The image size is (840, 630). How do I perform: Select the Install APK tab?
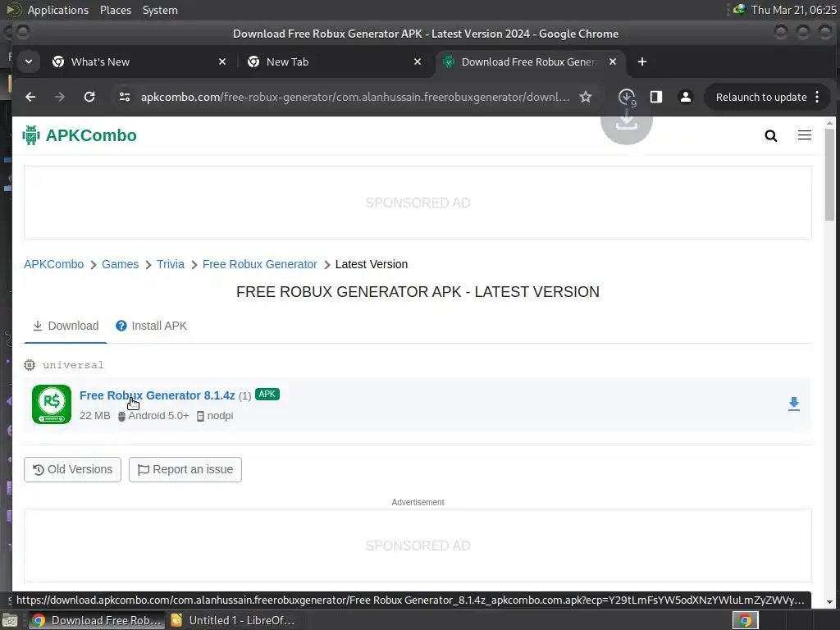pyautogui.click(x=152, y=326)
